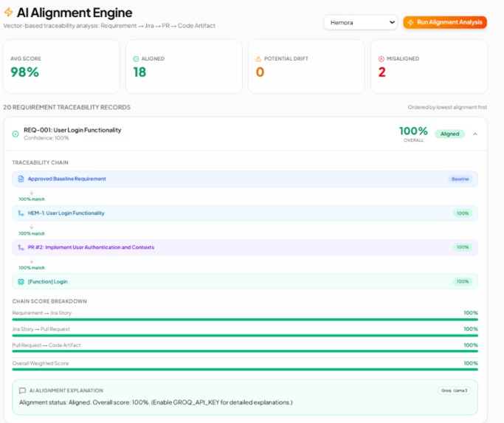Click the Requirement → Jira Story progress bar

(245, 320)
